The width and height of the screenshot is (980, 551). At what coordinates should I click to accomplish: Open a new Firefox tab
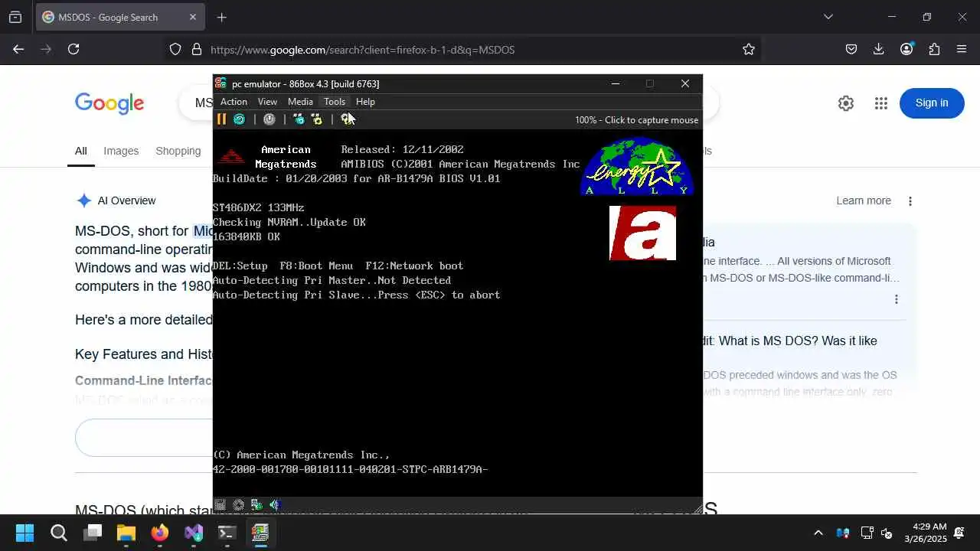(x=221, y=17)
